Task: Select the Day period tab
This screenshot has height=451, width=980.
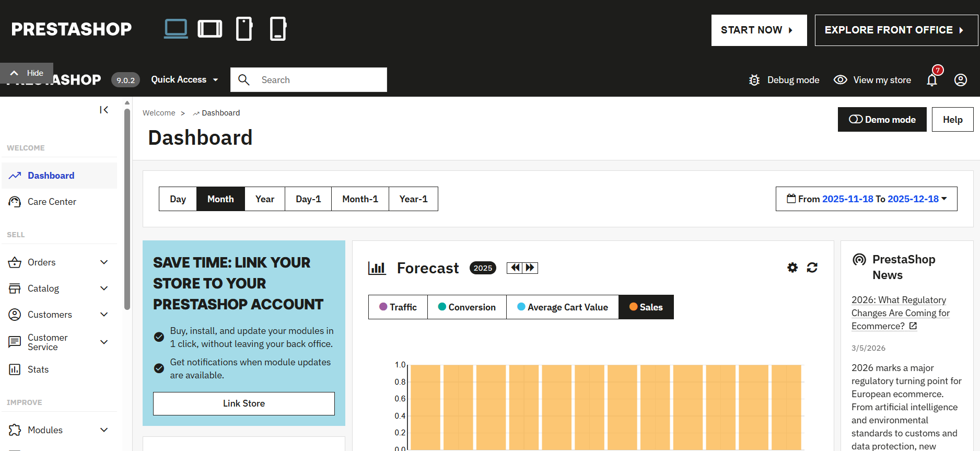Action: 178,199
